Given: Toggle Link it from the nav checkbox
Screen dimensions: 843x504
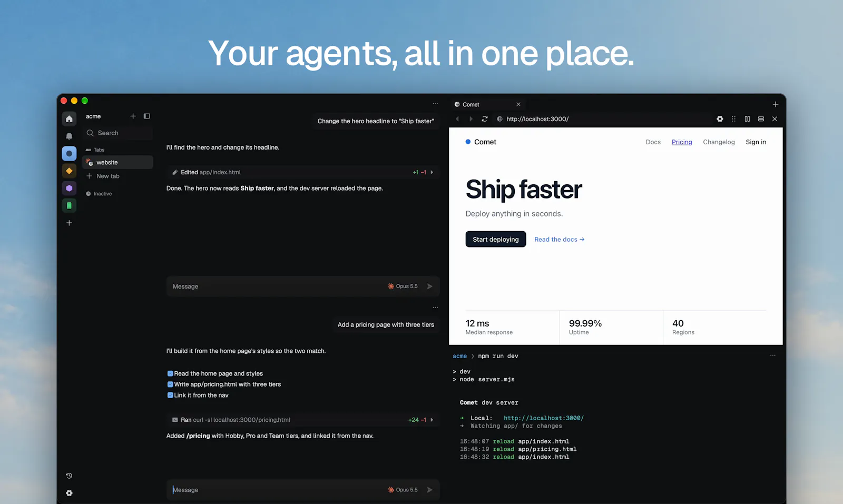Looking at the screenshot, I should pos(170,395).
